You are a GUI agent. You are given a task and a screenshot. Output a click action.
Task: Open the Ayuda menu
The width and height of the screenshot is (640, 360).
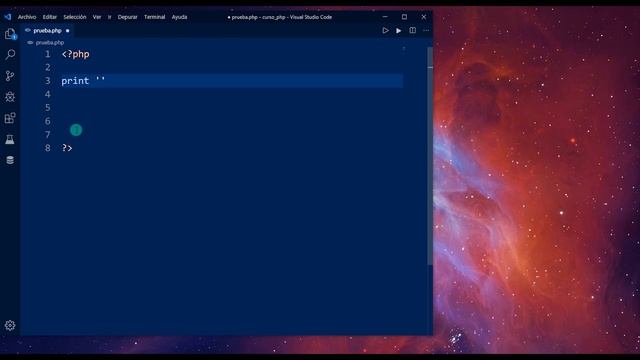179,17
